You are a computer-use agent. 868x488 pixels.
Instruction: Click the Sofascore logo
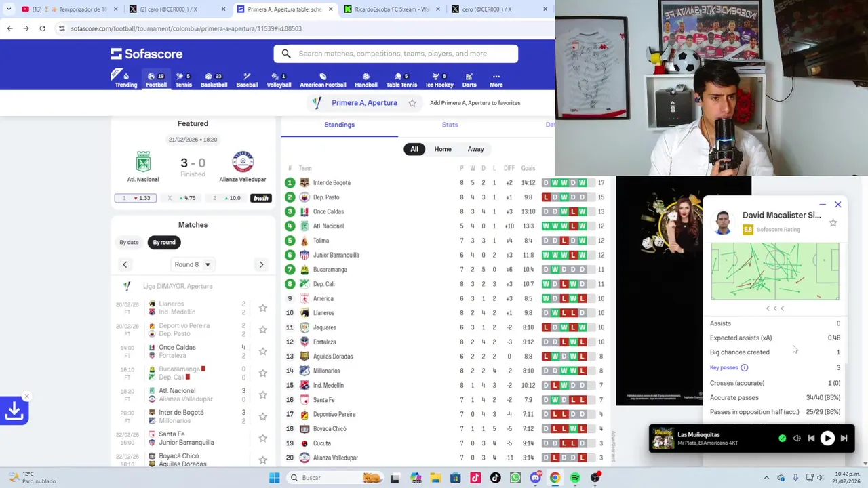tap(146, 54)
